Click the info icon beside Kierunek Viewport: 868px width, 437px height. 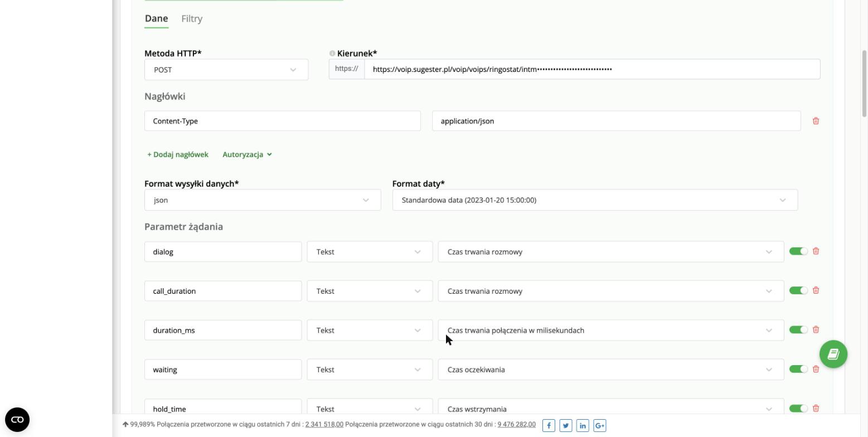332,54
